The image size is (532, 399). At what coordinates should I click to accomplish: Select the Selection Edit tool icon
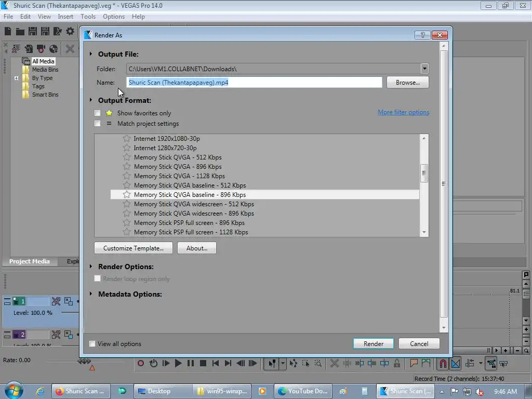tap(305, 363)
